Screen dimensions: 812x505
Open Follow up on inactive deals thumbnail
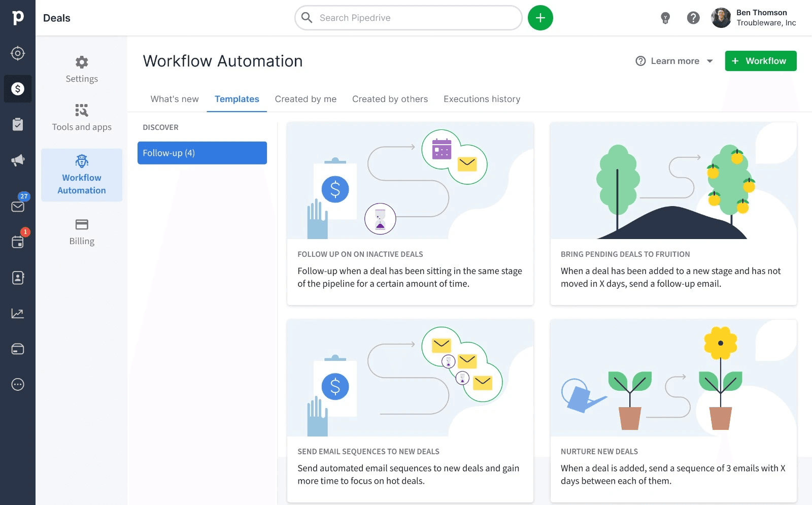(410, 181)
